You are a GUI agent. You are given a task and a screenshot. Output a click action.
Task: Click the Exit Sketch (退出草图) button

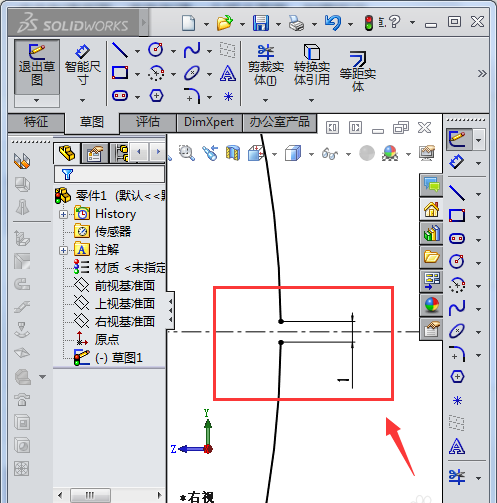click(37, 67)
